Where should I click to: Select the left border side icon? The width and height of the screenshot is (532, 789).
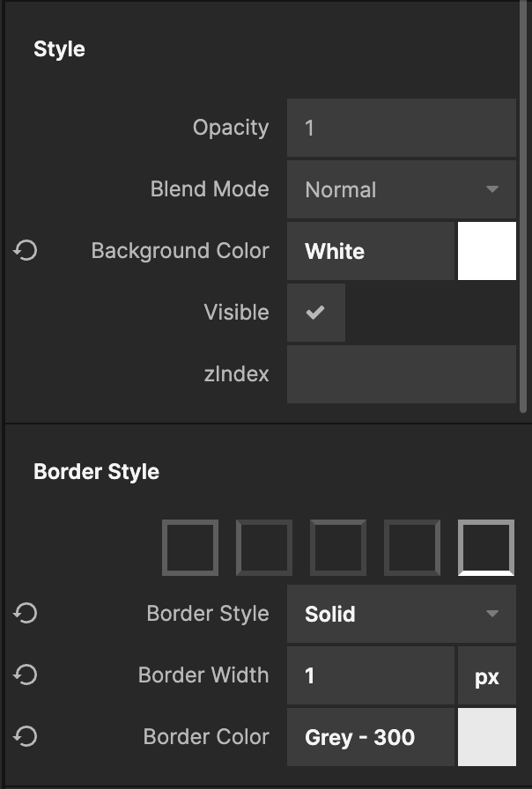point(264,548)
